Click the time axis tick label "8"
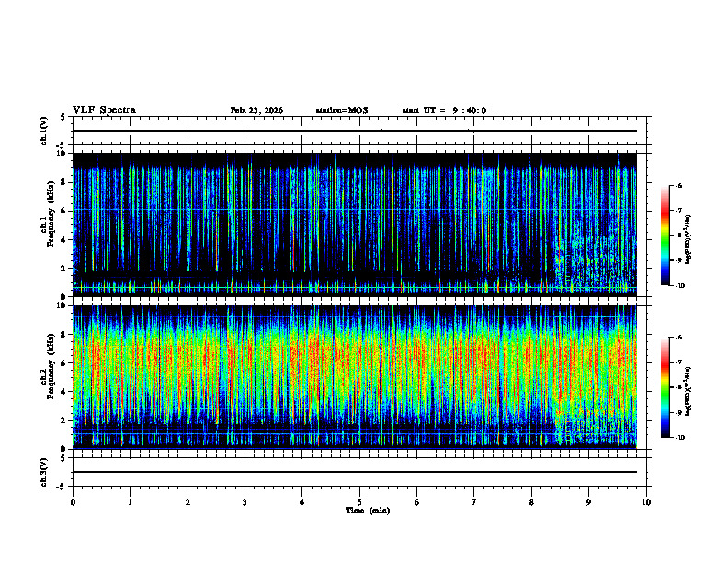 click(x=531, y=502)
